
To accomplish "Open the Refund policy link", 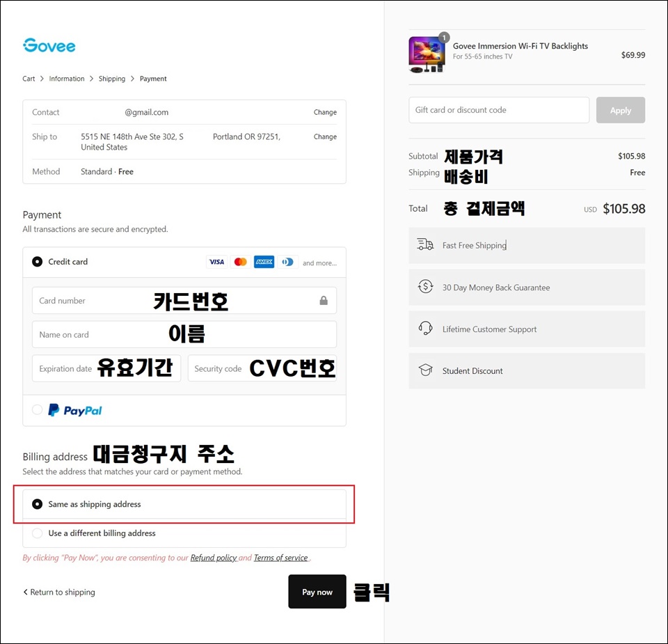I will pos(214,558).
